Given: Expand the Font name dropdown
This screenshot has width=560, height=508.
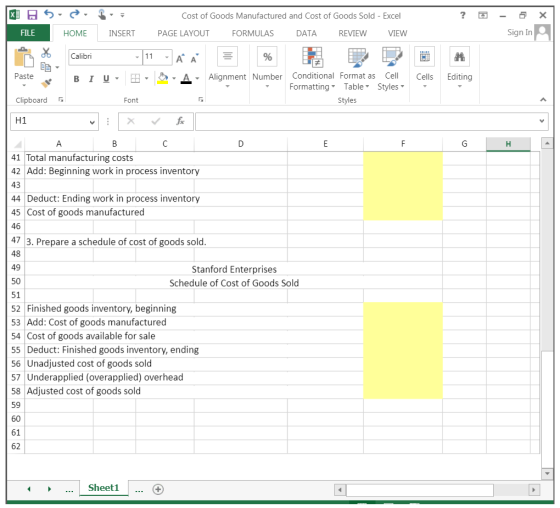Looking at the screenshot, I should tap(137, 57).
